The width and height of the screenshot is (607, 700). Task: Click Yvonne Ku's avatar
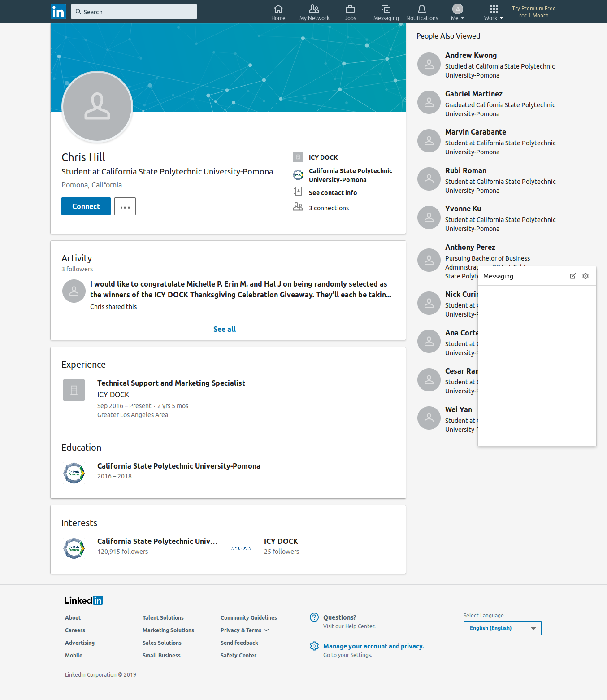coord(429,217)
